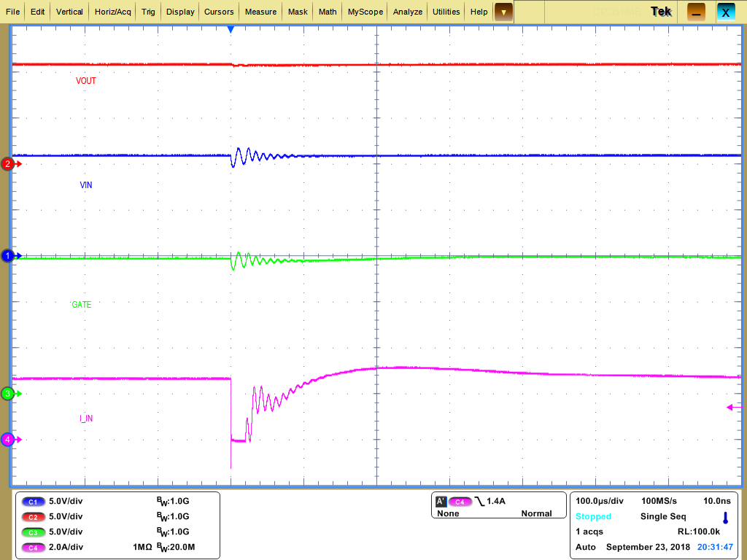Click the C3 channel badge
This screenshot has height=560, width=747.
(33, 532)
